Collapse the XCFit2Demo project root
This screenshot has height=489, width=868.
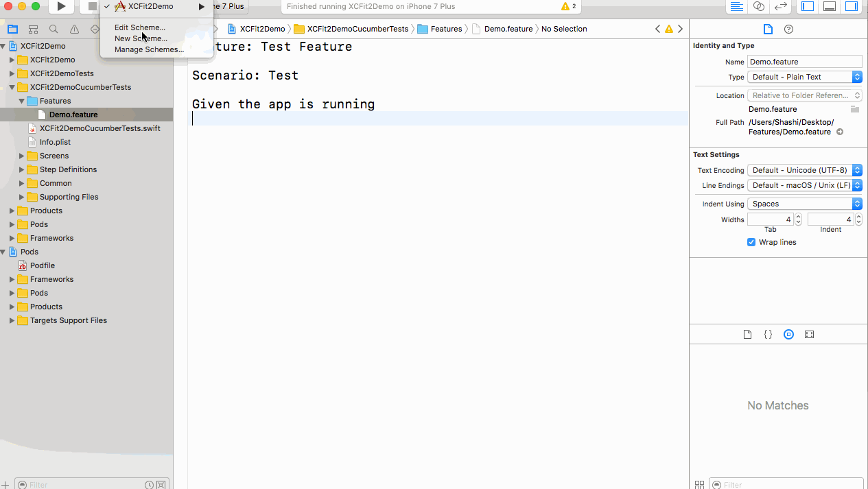click(3, 46)
